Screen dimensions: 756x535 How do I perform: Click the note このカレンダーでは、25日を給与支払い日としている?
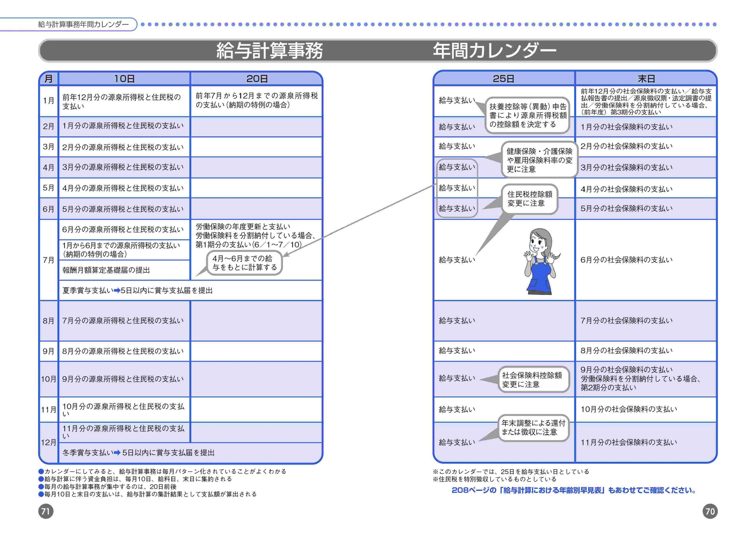click(511, 472)
